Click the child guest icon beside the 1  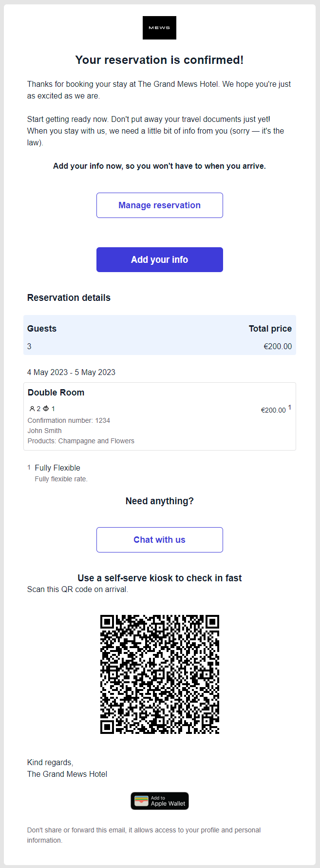pyautogui.click(x=46, y=409)
